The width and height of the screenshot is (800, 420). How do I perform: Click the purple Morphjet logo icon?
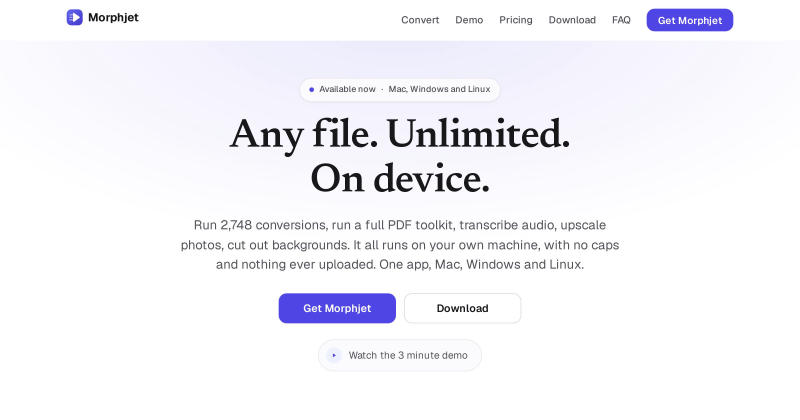[x=74, y=17]
